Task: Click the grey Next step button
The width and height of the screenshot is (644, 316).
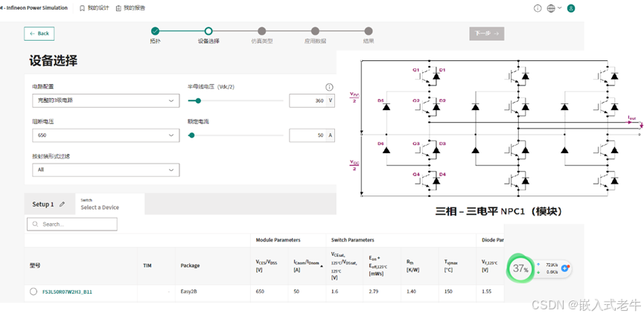Action: pyautogui.click(x=487, y=33)
